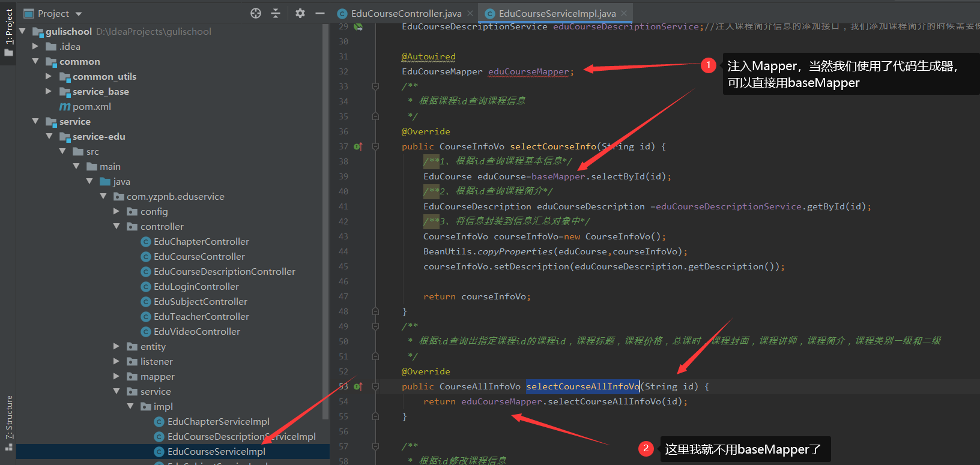
Task: Expand the mapper package
Action: (116, 376)
